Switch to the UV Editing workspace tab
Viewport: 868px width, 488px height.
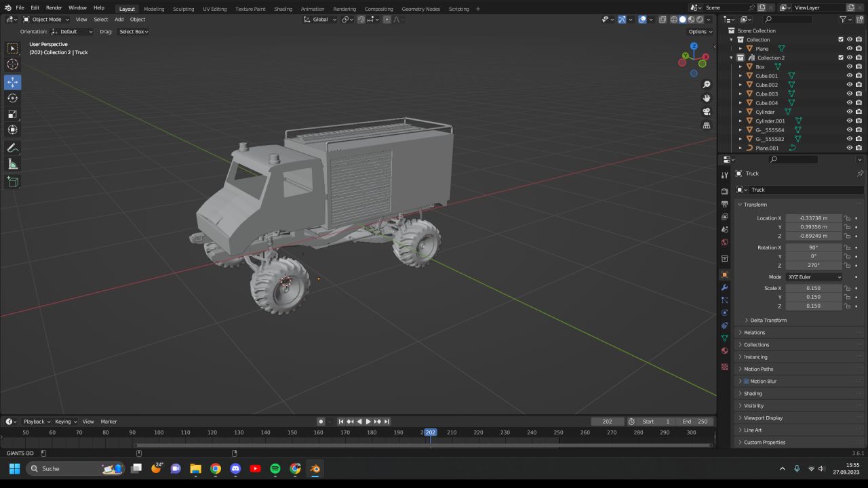(214, 9)
